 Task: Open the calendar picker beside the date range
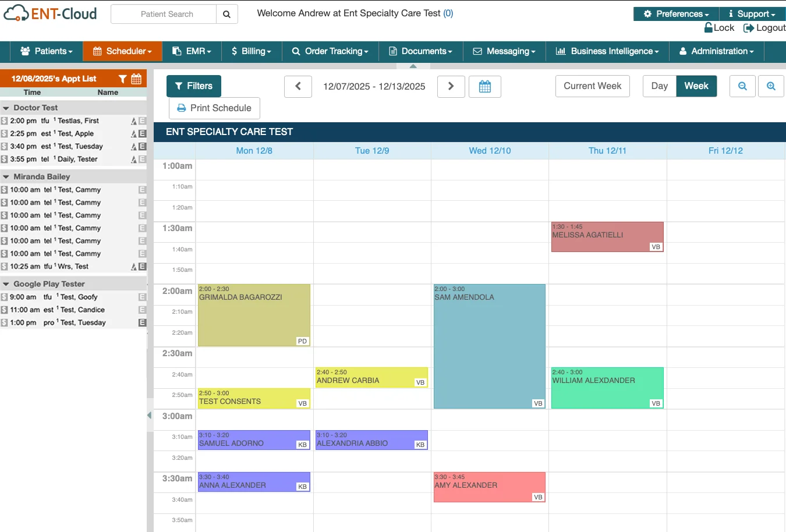485,86
